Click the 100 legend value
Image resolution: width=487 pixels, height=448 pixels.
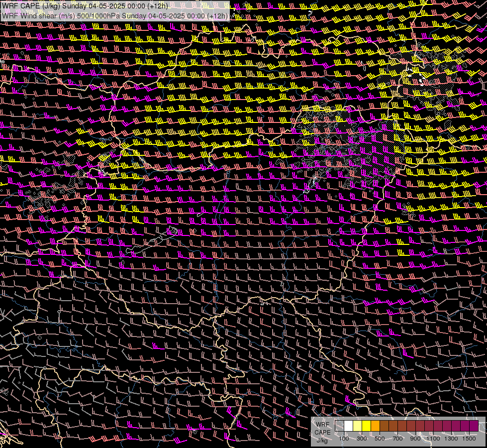pos(344,439)
